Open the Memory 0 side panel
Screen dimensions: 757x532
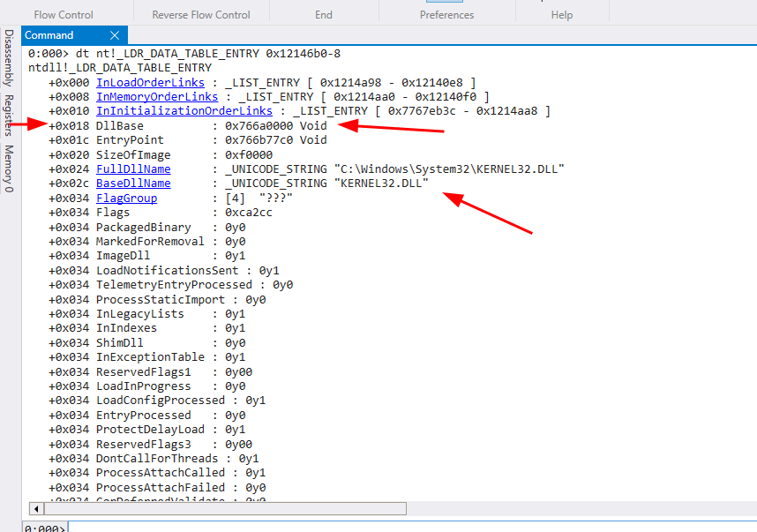click(x=9, y=169)
